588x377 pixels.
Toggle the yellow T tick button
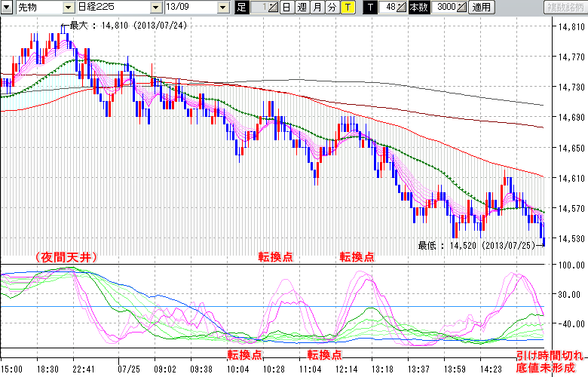tap(347, 8)
